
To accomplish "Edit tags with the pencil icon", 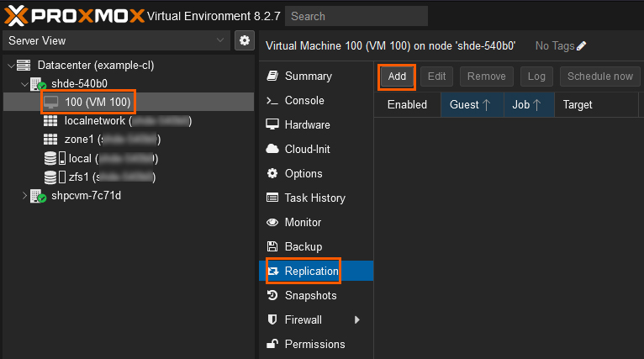I will pyautogui.click(x=582, y=46).
